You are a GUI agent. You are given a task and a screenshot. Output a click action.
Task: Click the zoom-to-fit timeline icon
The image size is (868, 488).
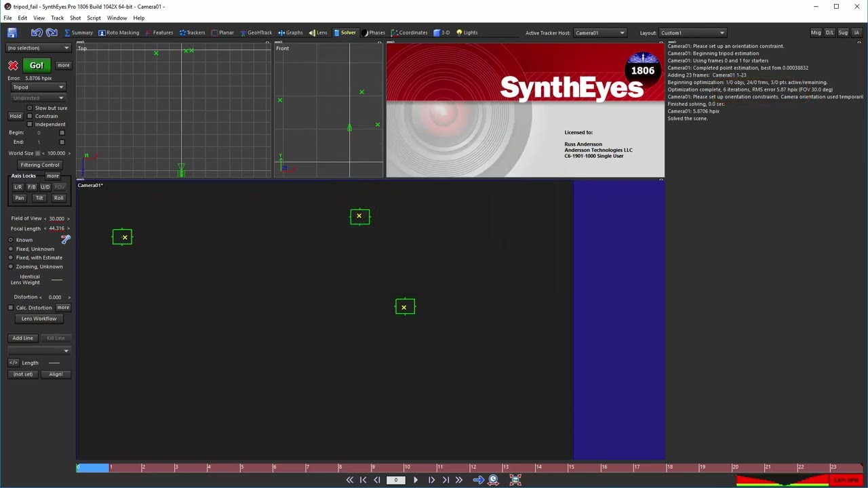[x=515, y=480]
